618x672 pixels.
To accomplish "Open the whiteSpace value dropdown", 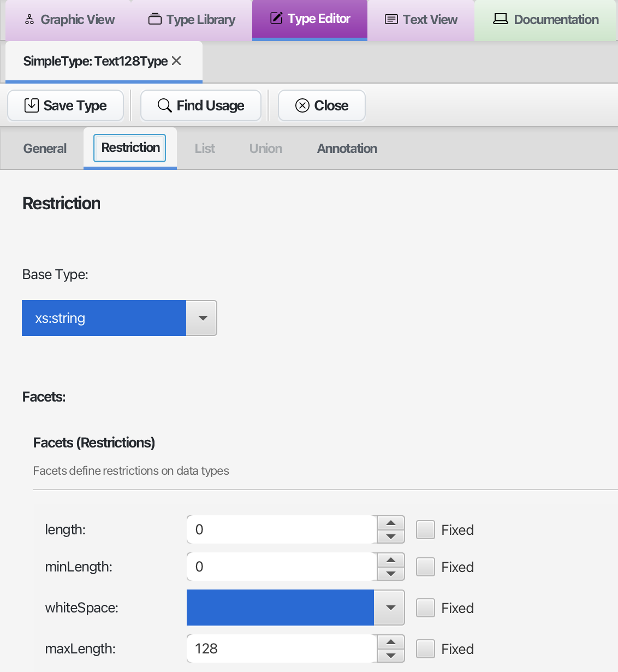I will (x=389, y=608).
